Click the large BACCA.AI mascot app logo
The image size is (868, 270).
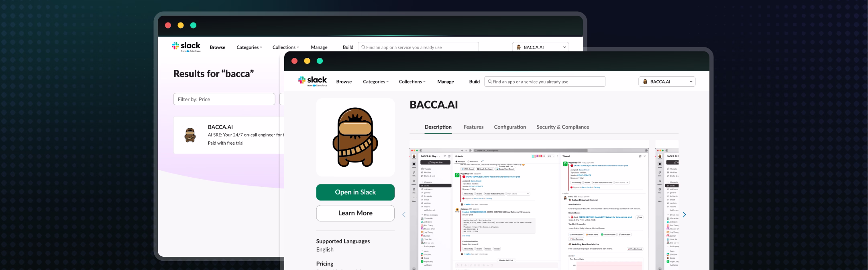tap(355, 137)
